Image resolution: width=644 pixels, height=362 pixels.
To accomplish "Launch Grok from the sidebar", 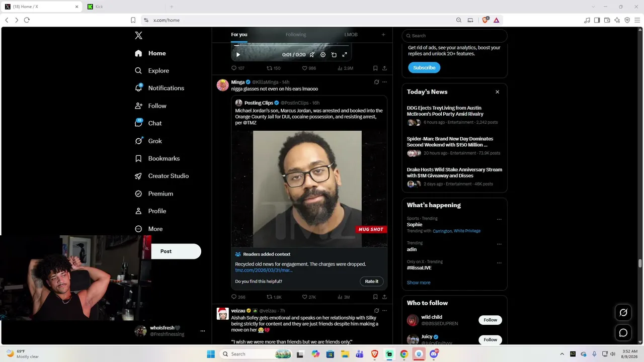I will 148,141.
